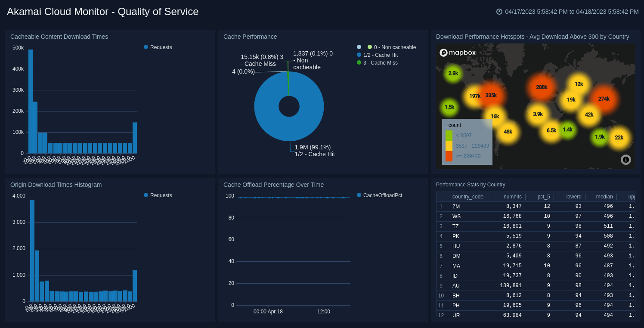Click the Mapbox logo on the hotspot map
The width and height of the screenshot is (644, 328).
click(x=457, y=53)
